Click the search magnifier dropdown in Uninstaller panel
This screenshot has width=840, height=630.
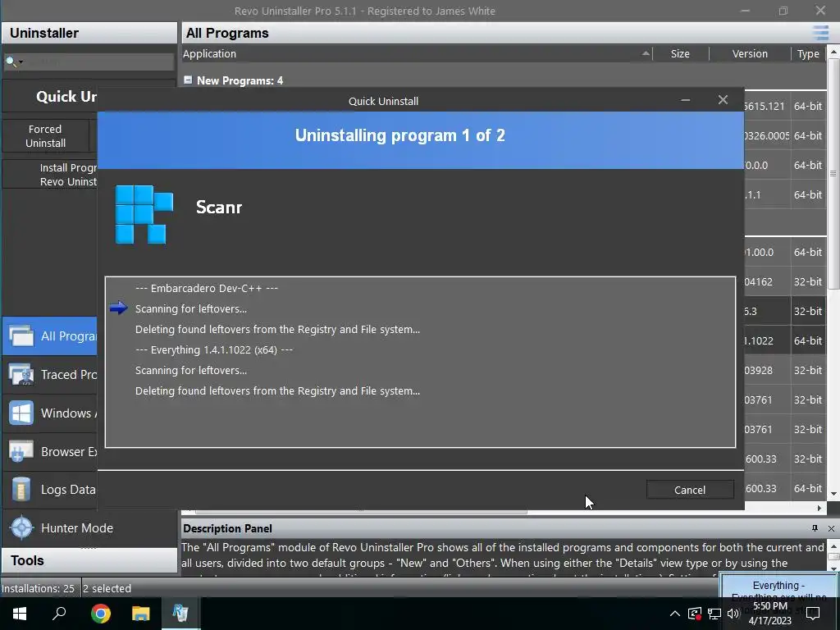(x=14, y=62)
